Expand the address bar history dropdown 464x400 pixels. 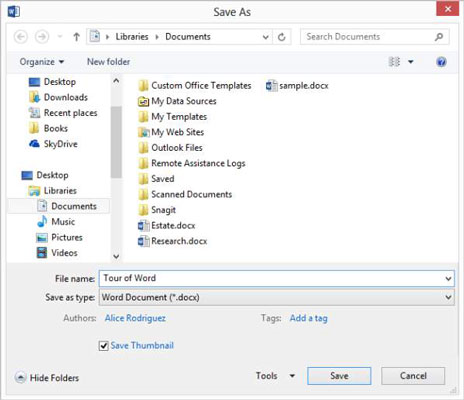click(265, 37)
